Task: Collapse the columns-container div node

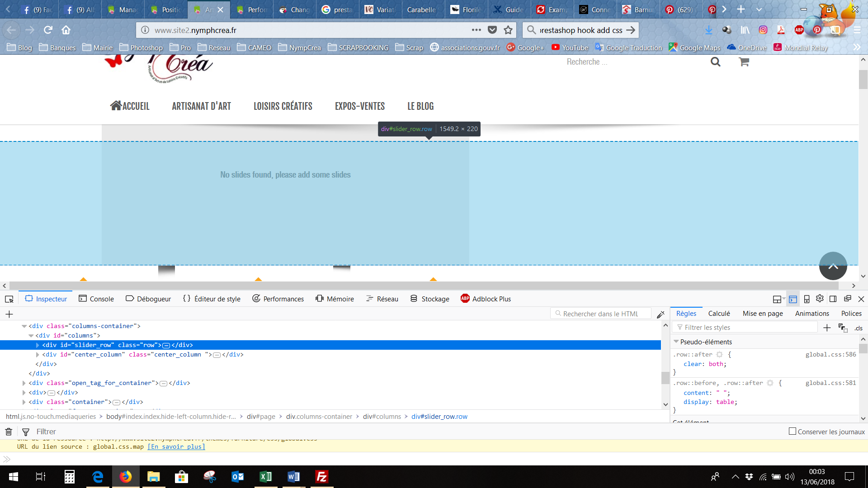Action: pos(24,326)
